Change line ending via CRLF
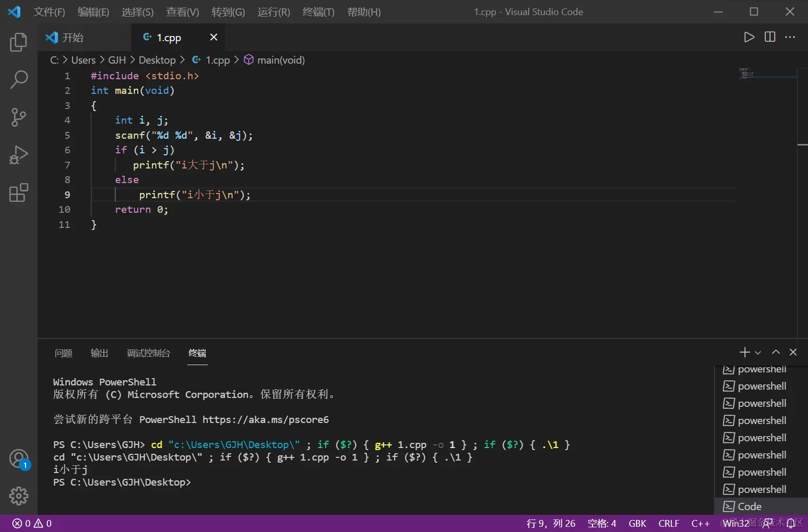The height and width of the screenshot is (532, 808). click(669, 523)
